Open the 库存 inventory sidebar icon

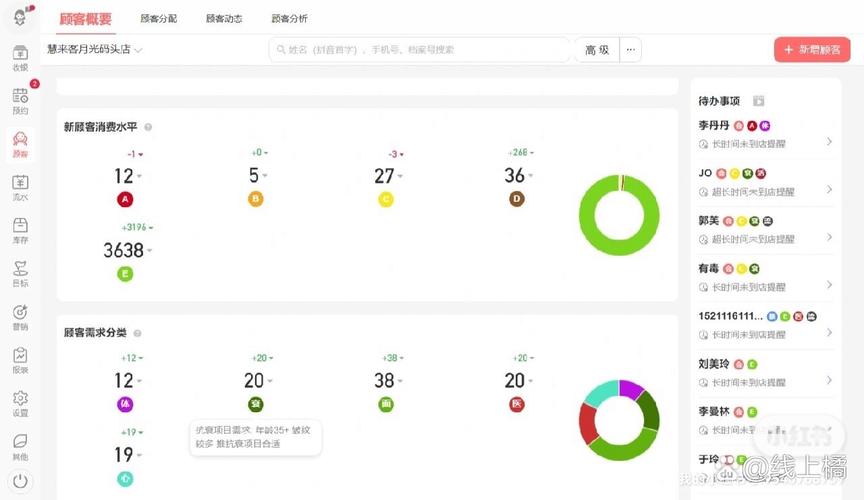click(x=20, y=230)
